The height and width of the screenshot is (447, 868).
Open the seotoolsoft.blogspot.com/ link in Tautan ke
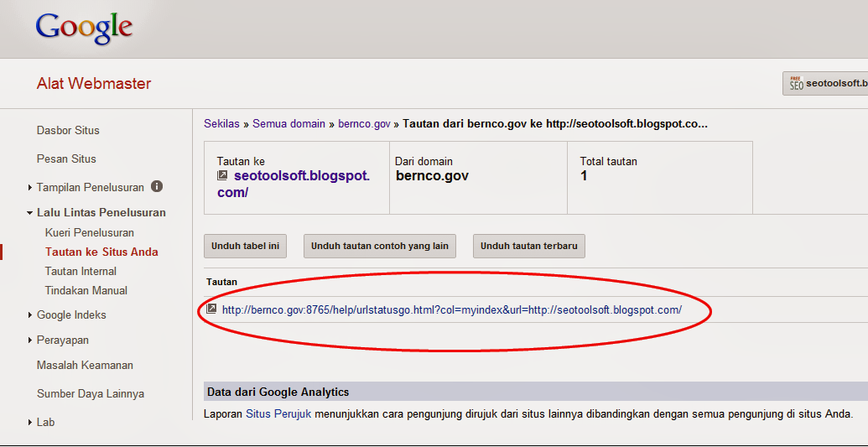click(294, 184)
